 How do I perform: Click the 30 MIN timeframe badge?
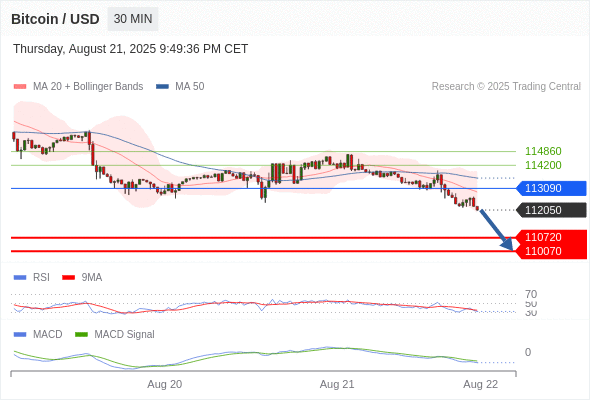tap(133, 19)
